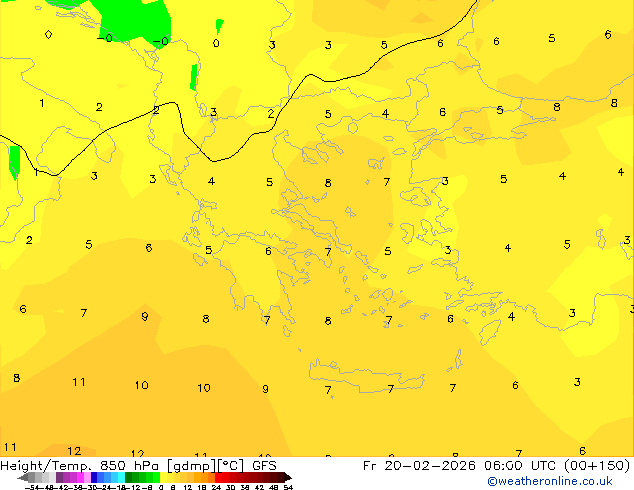634x490 pixels.
Task: Select the 'Fr 20-02-2026 06:00 UTC' date label
Action: point(460,466)
